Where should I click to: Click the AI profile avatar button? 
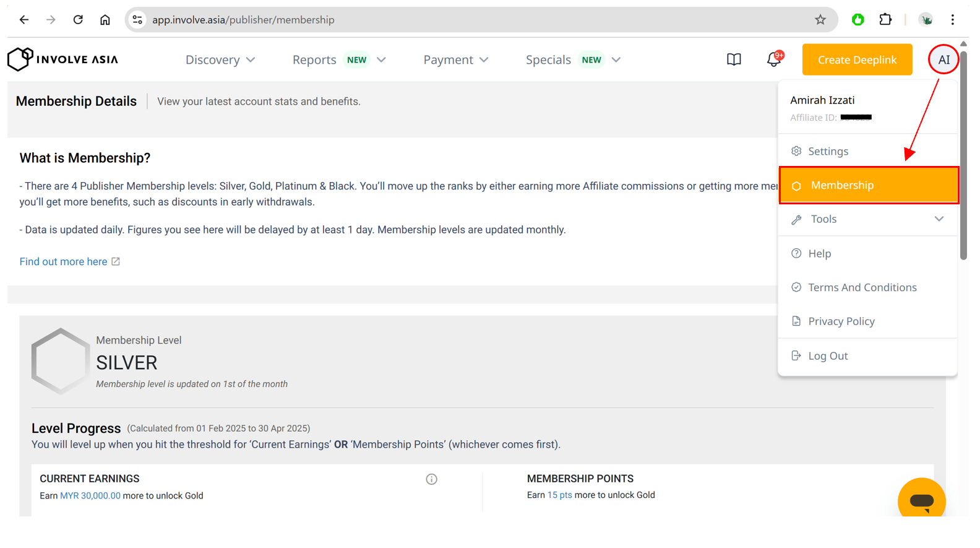943,59
